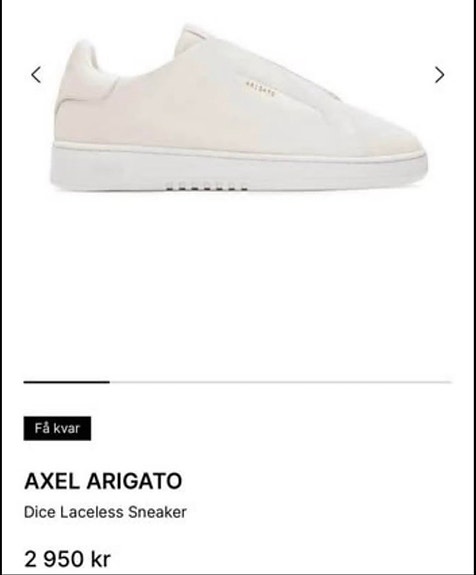Click the thick white rubber sole
Screen dimensions: 476x575
(x=238, y=168)
